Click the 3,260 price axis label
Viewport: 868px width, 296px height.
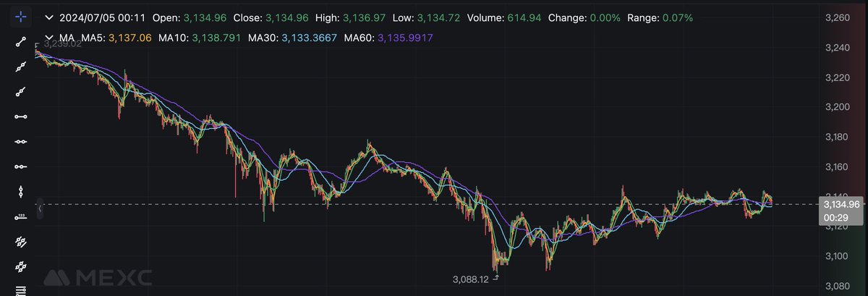click(x=839, y=17)
